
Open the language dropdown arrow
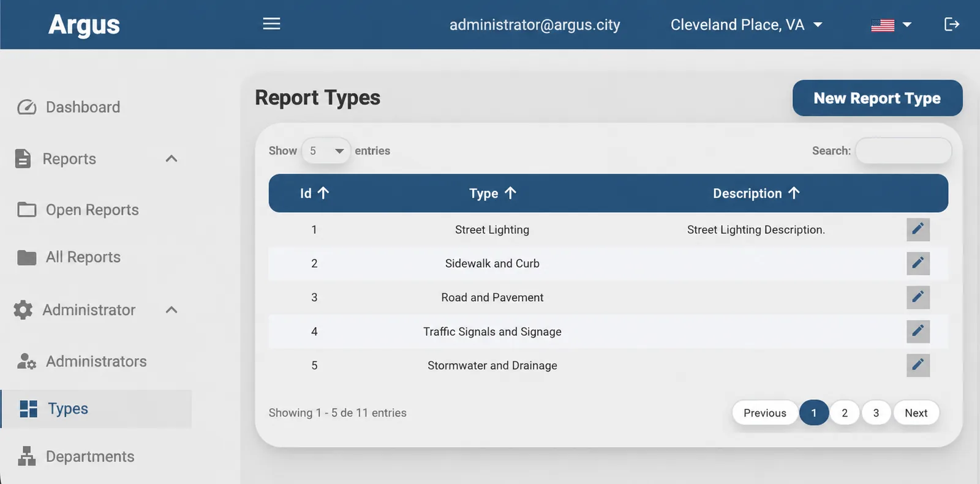(907, 25)
